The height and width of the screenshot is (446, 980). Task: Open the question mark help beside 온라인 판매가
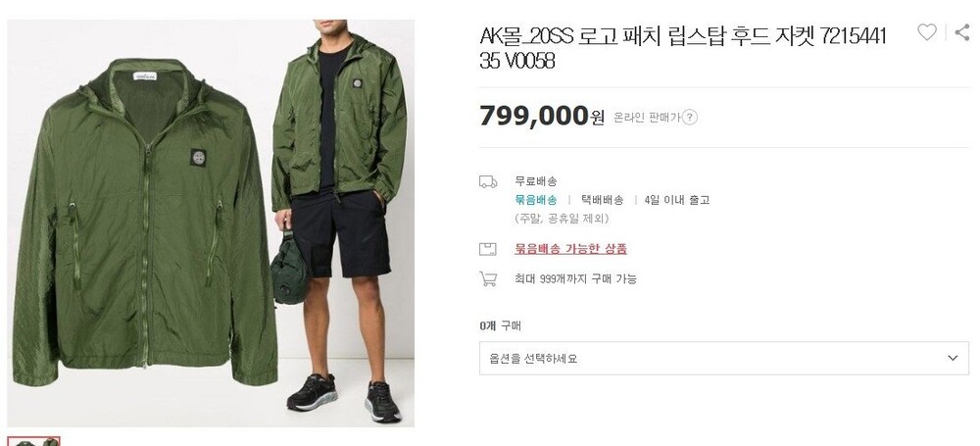click(x=689, y=117)
